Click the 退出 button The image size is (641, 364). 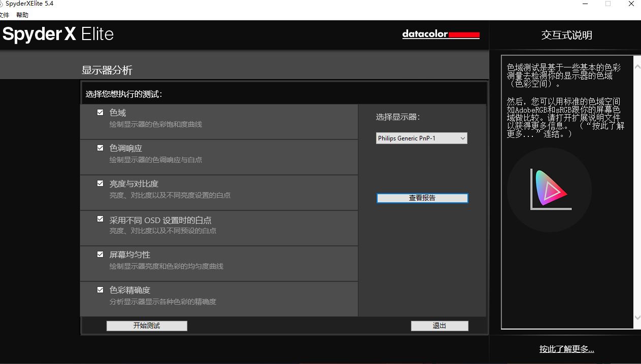coord(440,325)
